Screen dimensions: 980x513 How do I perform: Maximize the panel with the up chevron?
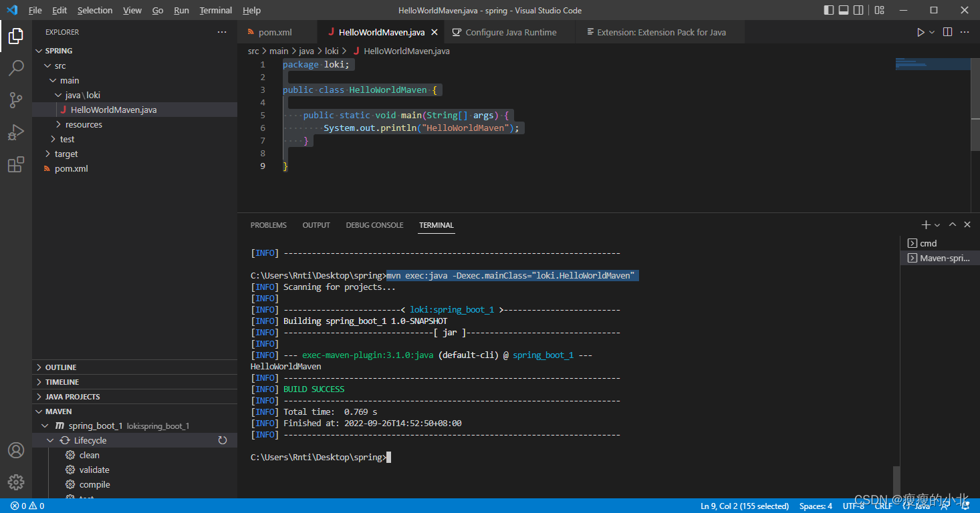click(953, 225)
